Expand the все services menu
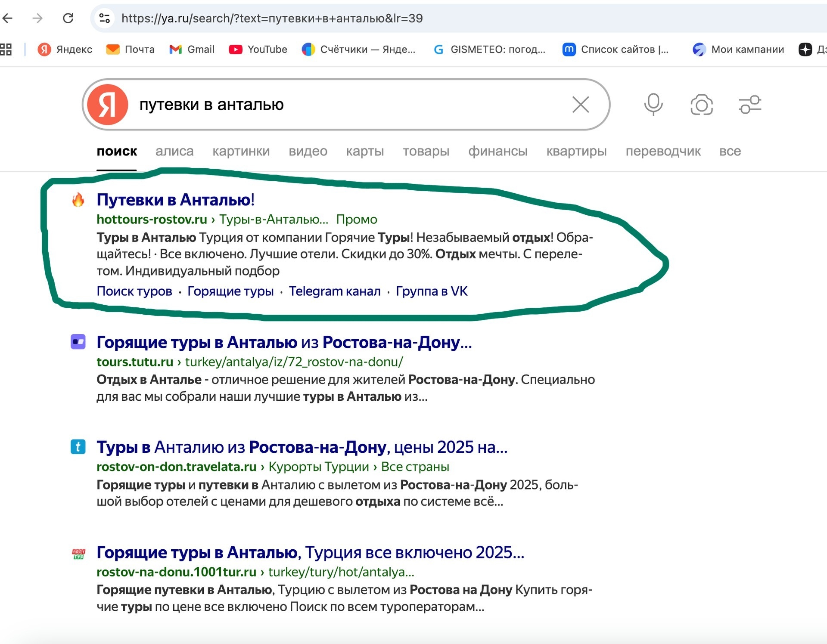This screenshot has width=827, height=644. coord(730,151)
